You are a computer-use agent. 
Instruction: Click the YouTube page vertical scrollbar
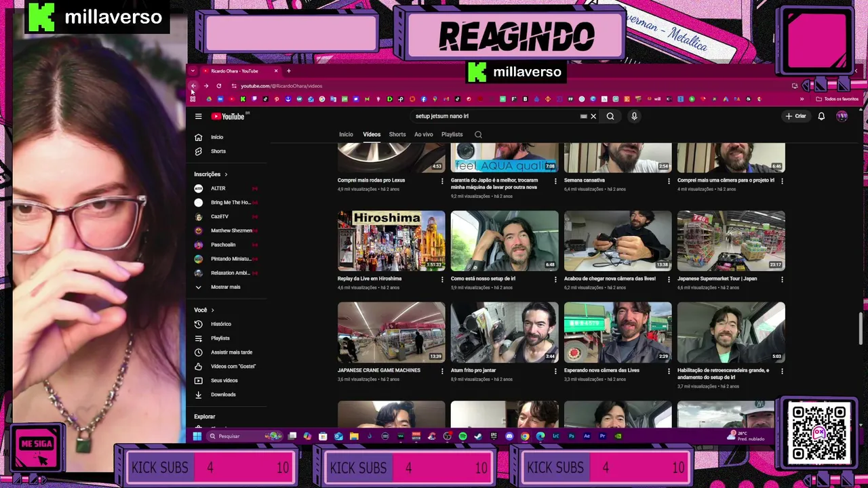click(861, 329)
